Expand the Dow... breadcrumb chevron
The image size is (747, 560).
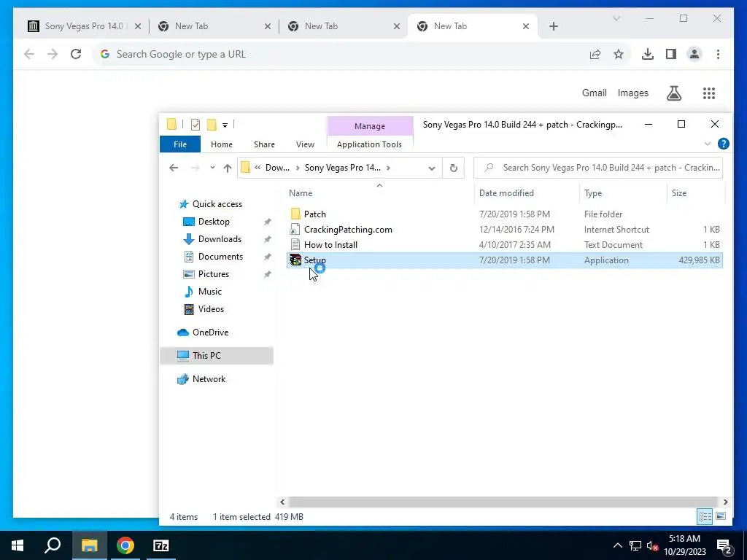(x=298, y=168)
